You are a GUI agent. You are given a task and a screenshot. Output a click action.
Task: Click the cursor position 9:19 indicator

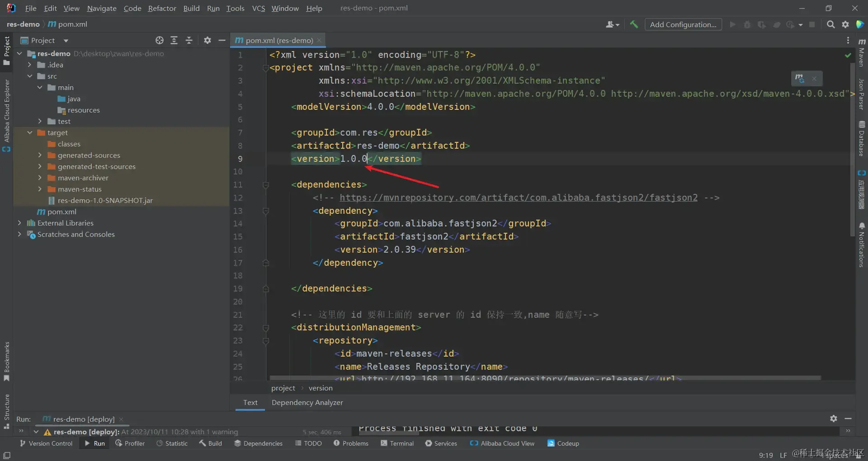[x=766, y=455]
